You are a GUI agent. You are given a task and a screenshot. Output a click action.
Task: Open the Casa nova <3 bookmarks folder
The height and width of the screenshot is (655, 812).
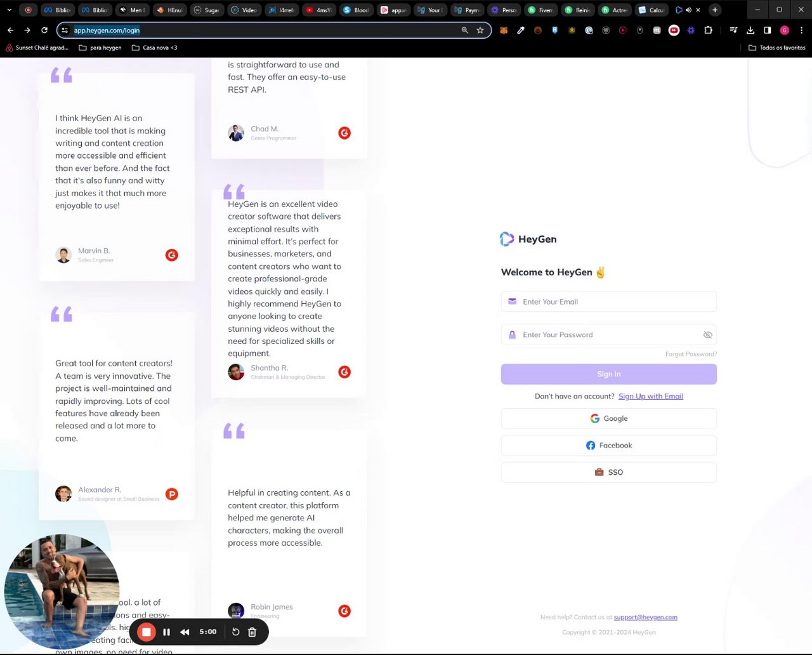coord(154,48)
